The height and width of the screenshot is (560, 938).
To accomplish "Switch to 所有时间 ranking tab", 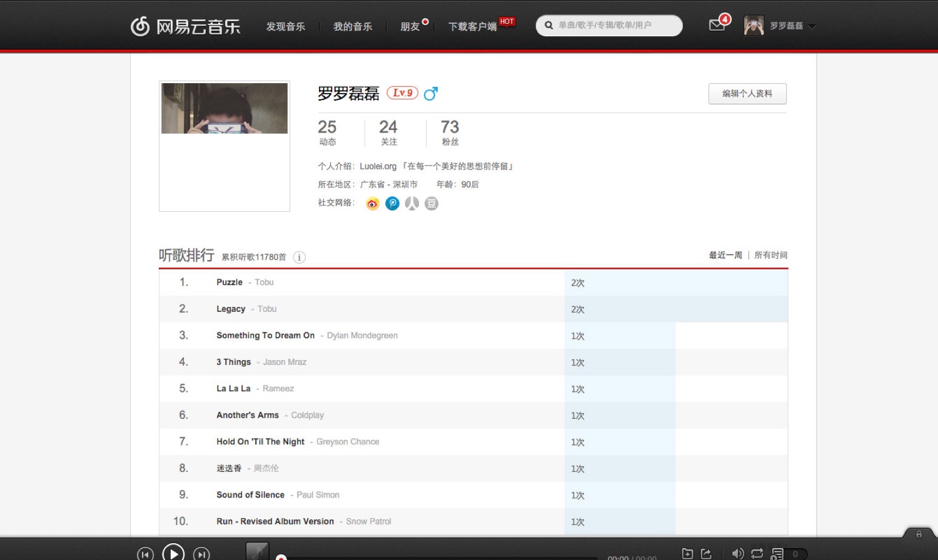I will (770, 255).
